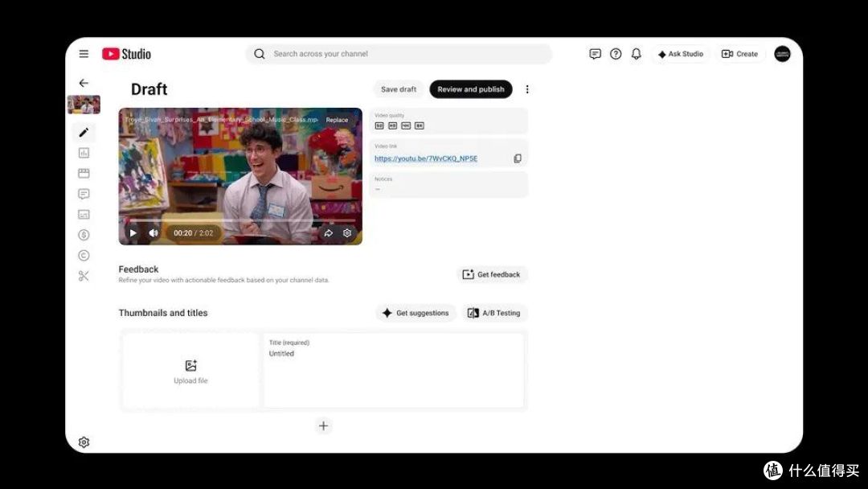Mute the video preview volume
This screenshot has height=489, width=868.
[x=154, y=233]
